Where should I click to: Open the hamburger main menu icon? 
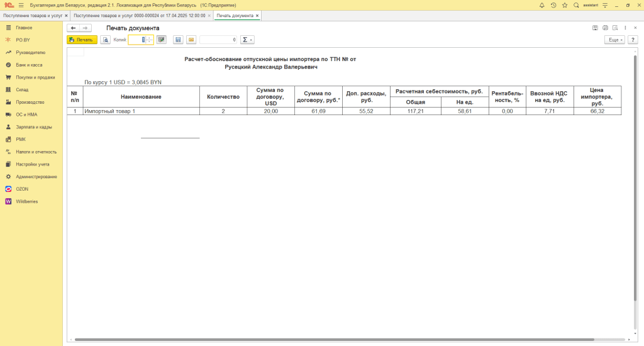click(x=21, y=5)
